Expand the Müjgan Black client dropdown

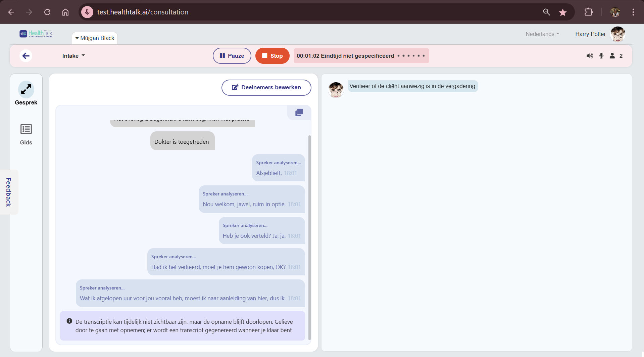coord(95,38)
